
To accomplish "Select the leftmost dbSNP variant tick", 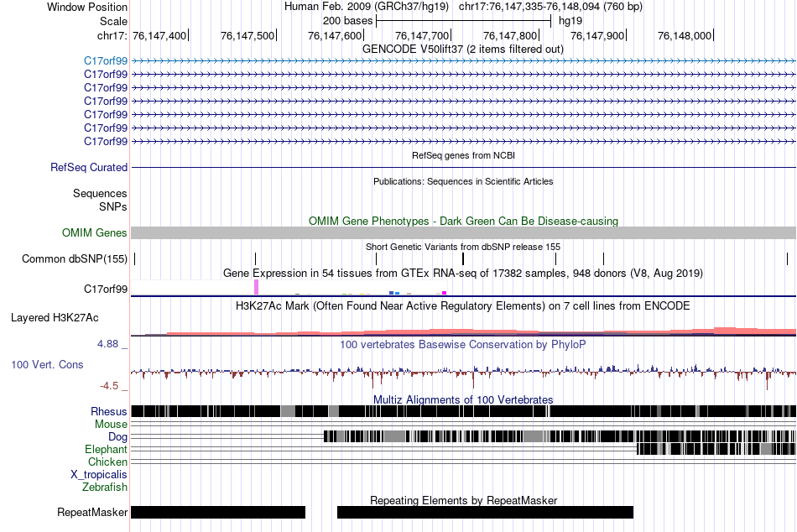I will [135, 259].
